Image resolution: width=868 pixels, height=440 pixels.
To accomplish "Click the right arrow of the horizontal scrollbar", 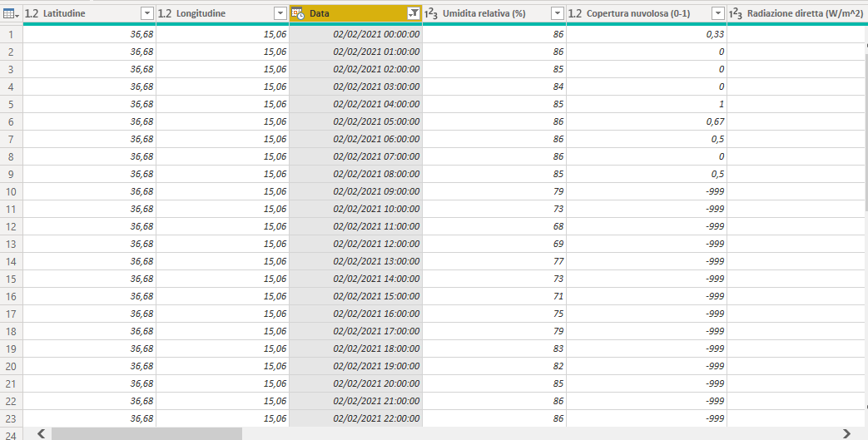I will [846, 433].
